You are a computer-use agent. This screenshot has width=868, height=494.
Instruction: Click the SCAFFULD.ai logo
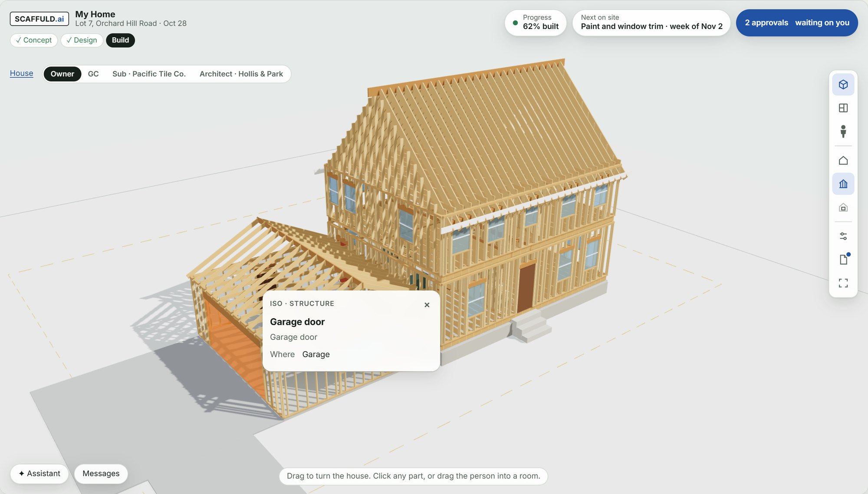pyautogui.click(x=39, y=19)
